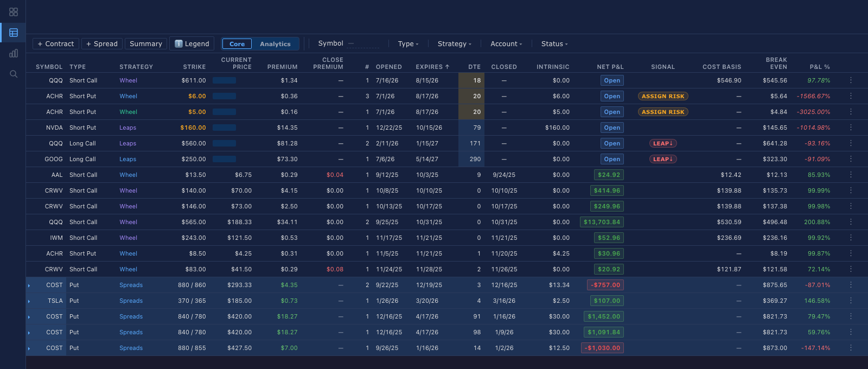Image resolution: width=868 pixels, height=369 pixels.
Task: Click the + Contract button
Action: (x=56, y=44)
